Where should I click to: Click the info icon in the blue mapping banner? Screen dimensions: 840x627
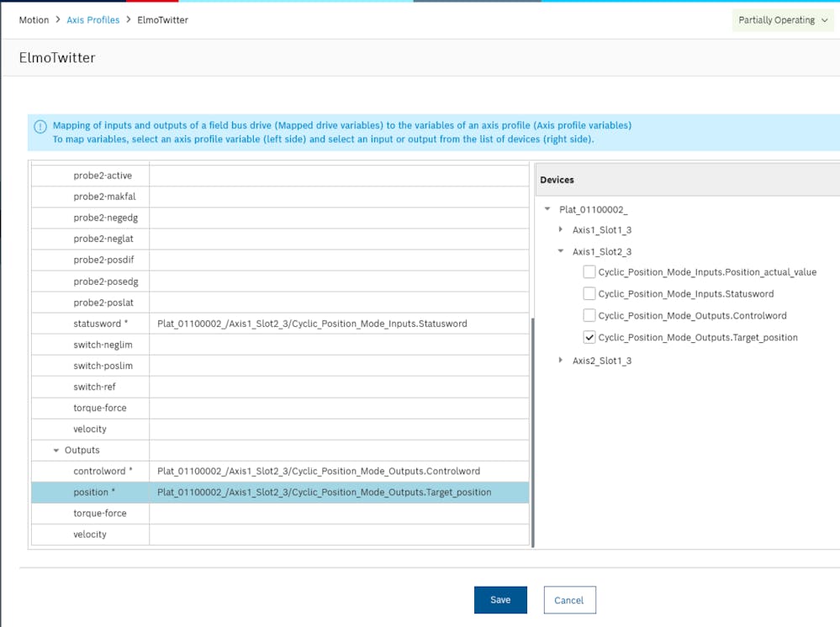[40, 126]
